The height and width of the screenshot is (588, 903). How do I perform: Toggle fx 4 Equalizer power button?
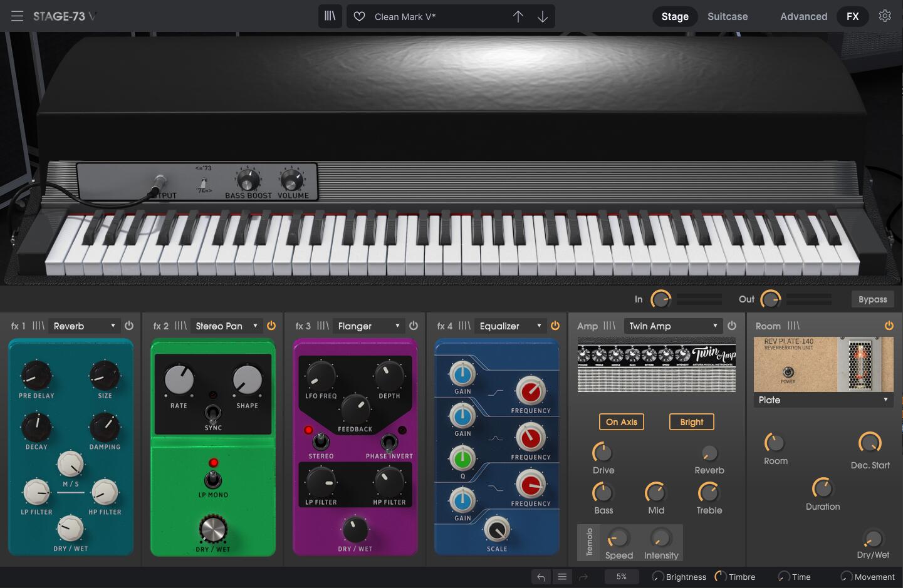coord(555,326)
